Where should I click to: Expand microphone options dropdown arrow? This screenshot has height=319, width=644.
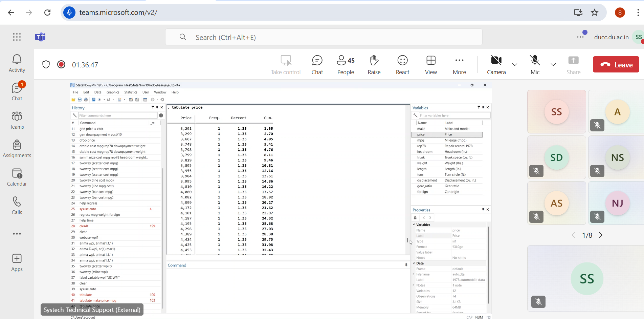pos(553,64)
